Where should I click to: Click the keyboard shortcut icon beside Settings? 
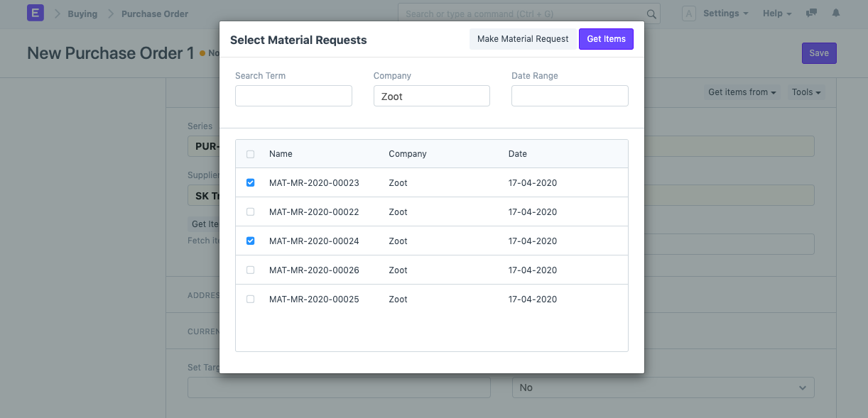coord(688,13)
